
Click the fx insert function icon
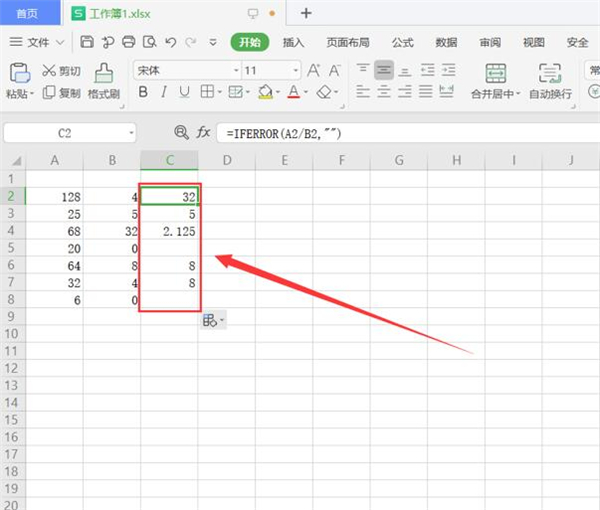(203, 133)
